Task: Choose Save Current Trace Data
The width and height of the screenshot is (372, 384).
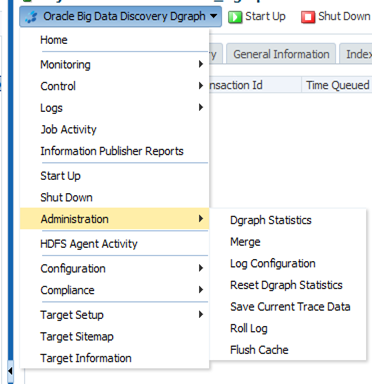Action: click(x=287, y=307)
